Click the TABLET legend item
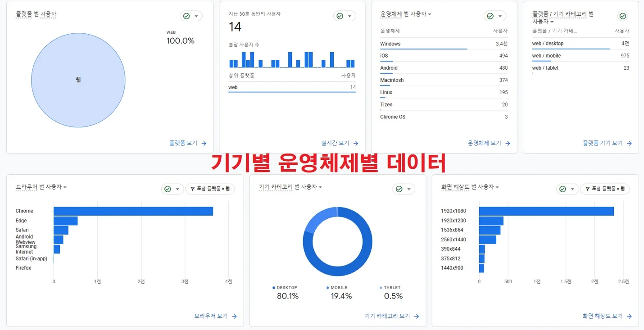The image size is (644, 330). [x=392, y=292]
